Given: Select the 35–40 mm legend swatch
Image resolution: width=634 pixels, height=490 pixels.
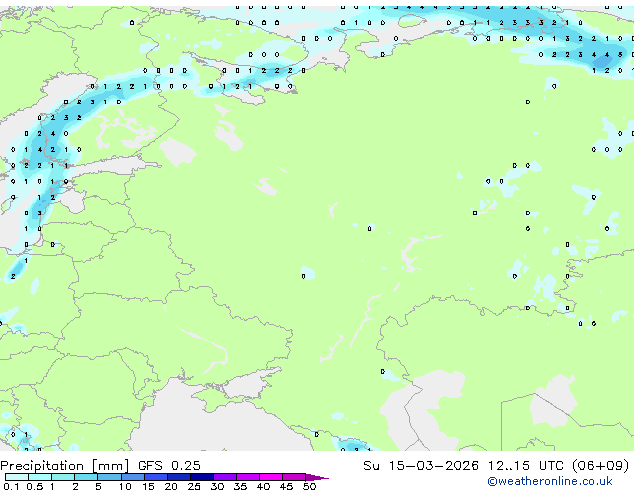Looking at the screenshot, I should [x=248, y=477].
